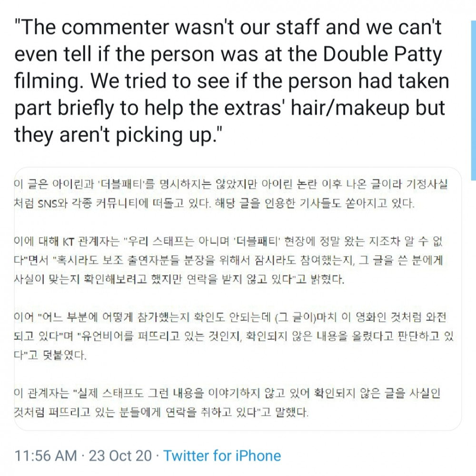Tap image line containing 보조 출연자분들 분장을
Image resolution: width=476 pixels, height=476 pixels.
(229, 260)
